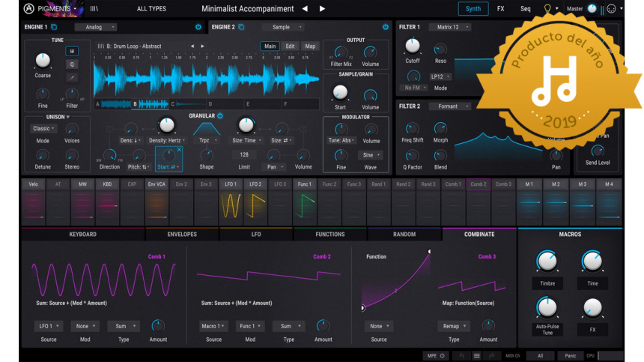Copy Engine 1 settings icon

coord(54,27)
